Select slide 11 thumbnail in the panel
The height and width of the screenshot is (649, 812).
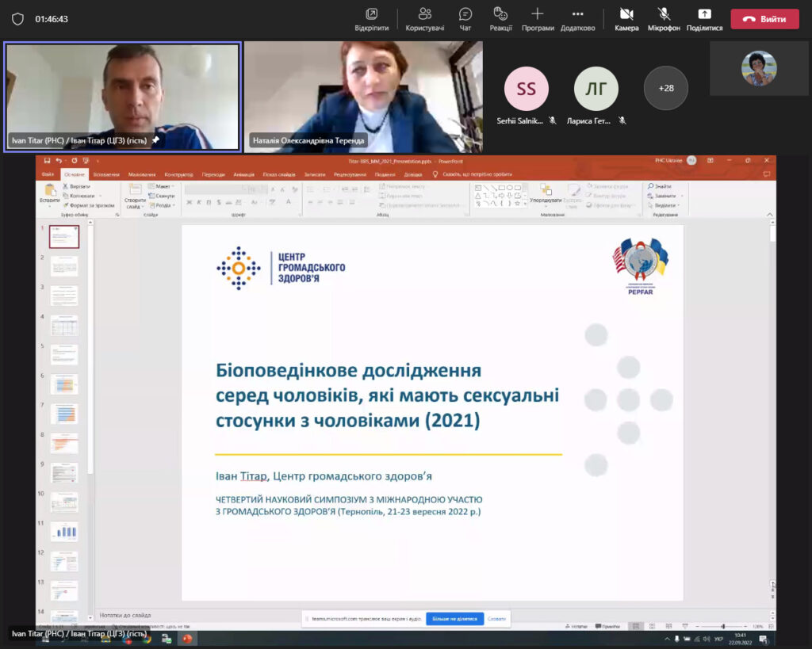[64, 532]
